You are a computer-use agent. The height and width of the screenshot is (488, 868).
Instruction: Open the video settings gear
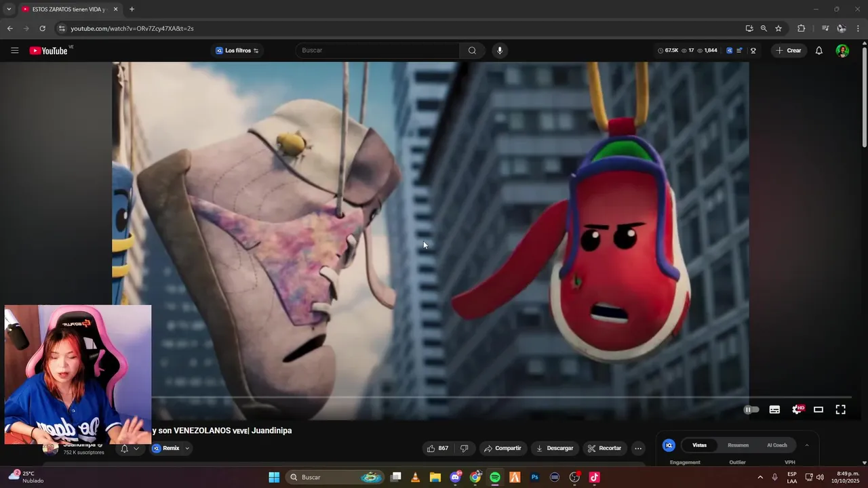[x=797, y=409]
